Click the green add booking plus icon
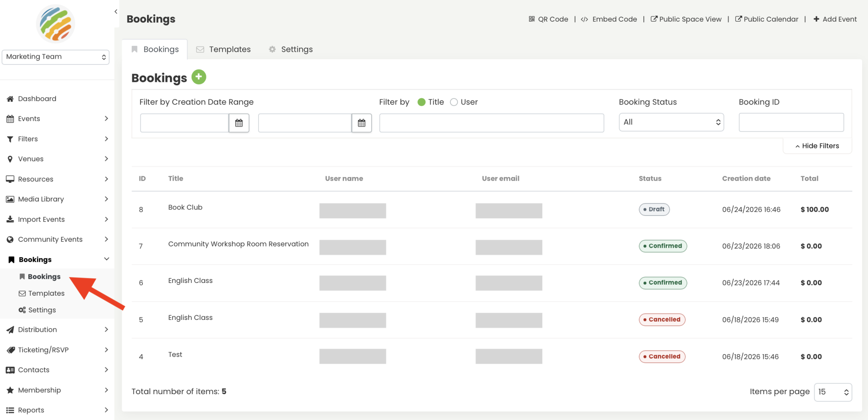This screenshot has width=868, height=420. tap(199, 77)
